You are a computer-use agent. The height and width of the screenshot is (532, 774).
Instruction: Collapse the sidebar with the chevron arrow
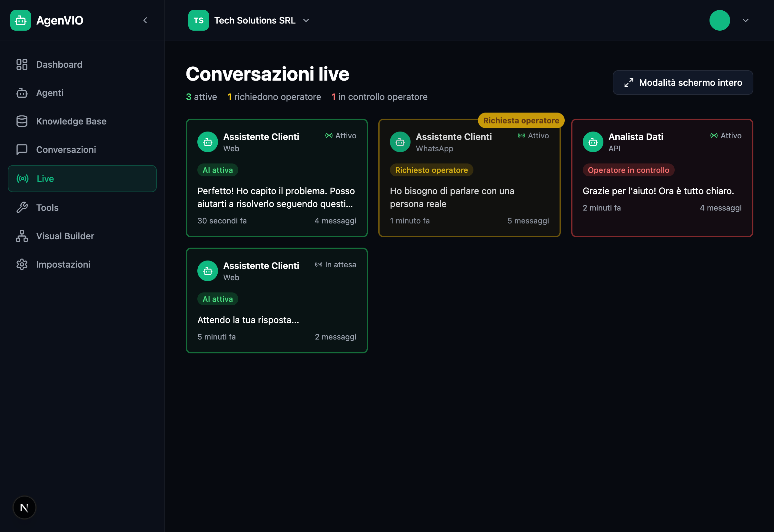[145, 20]
